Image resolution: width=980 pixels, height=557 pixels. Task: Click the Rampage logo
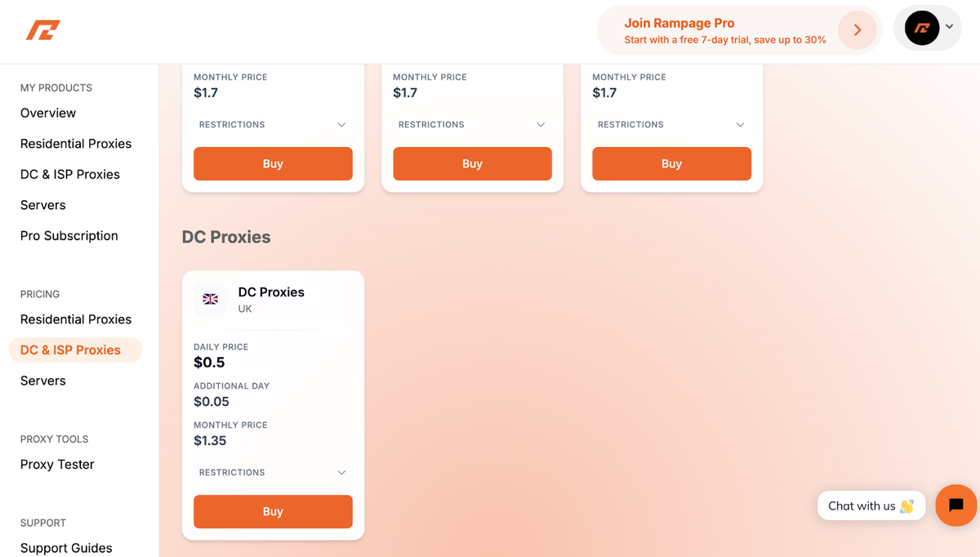pyautogui.click(x=42, y=30)
